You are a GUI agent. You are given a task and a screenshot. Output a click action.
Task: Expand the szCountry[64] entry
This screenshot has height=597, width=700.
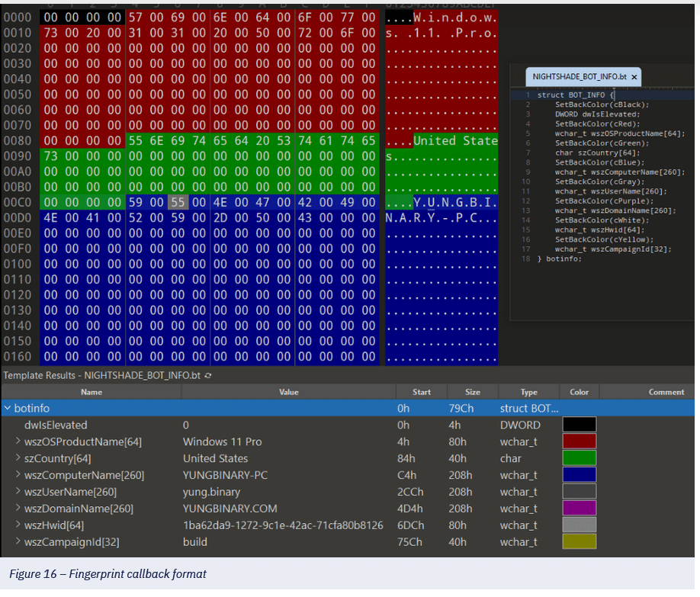18,458
